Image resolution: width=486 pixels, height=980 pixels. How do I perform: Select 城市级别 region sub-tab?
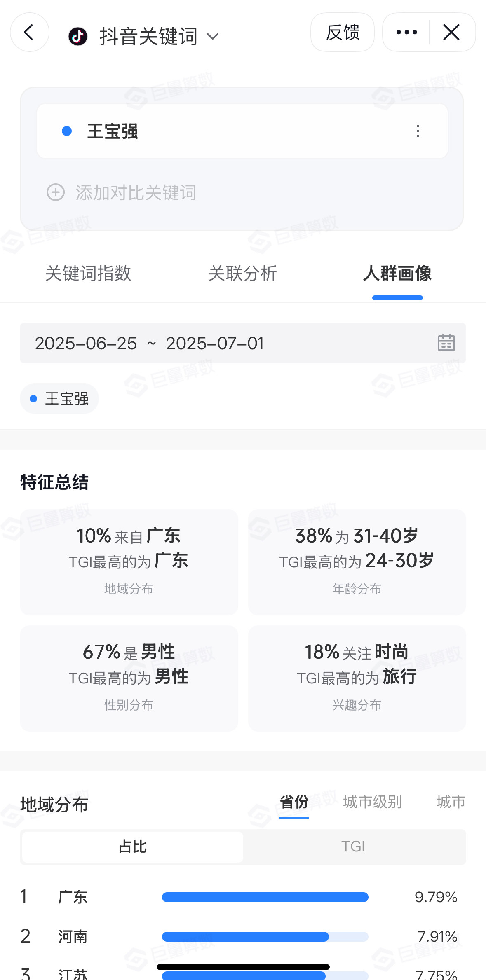point(373,802)
